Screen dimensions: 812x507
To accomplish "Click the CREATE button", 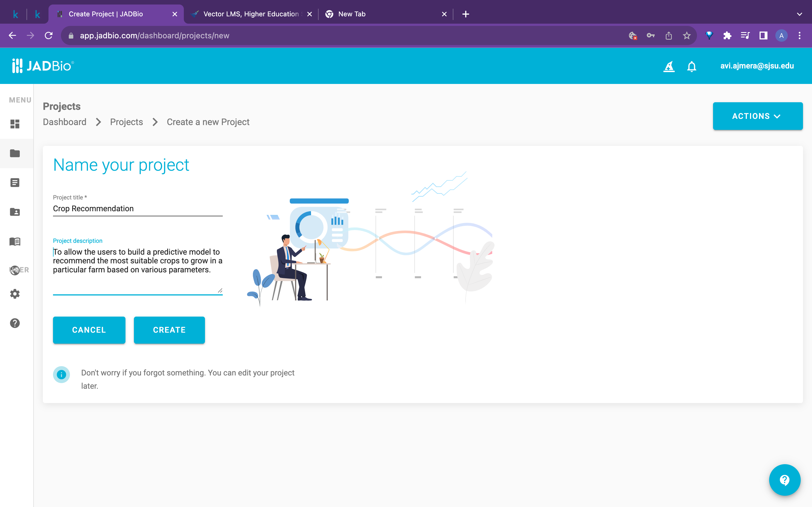I will tap(169, 330).
